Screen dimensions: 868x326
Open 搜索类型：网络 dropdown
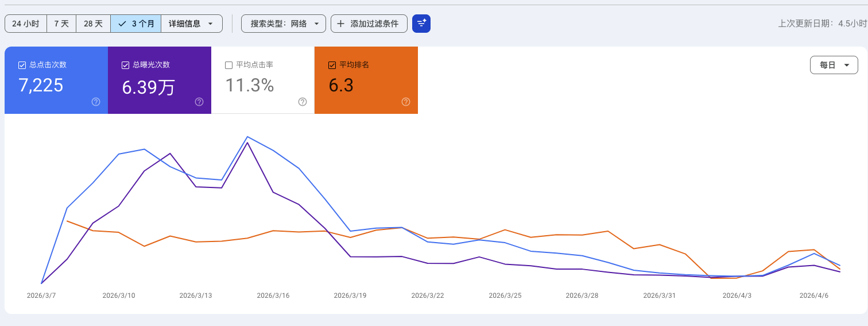coord(284,24)
